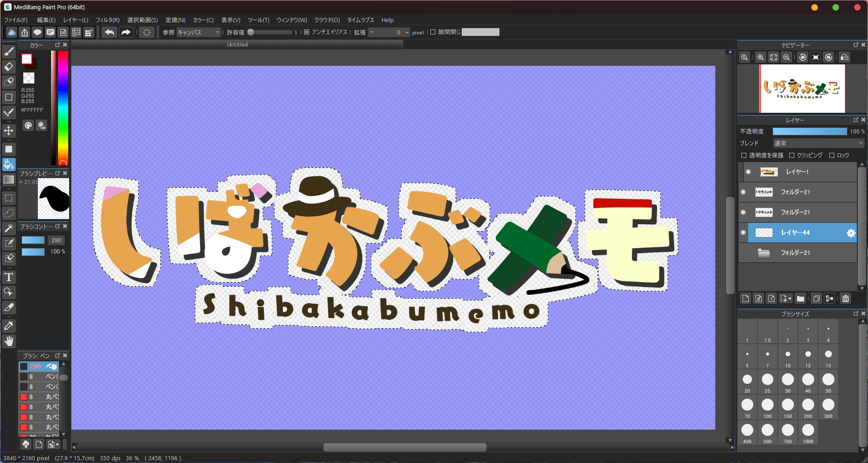Pick the Hand pan tool

[x=9, y=341]
